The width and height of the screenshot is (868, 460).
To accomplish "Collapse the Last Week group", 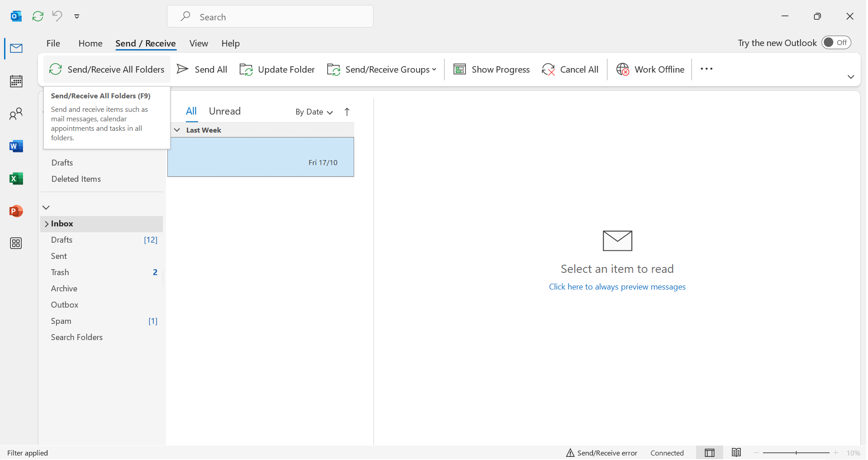I will [x=177, y=130].
